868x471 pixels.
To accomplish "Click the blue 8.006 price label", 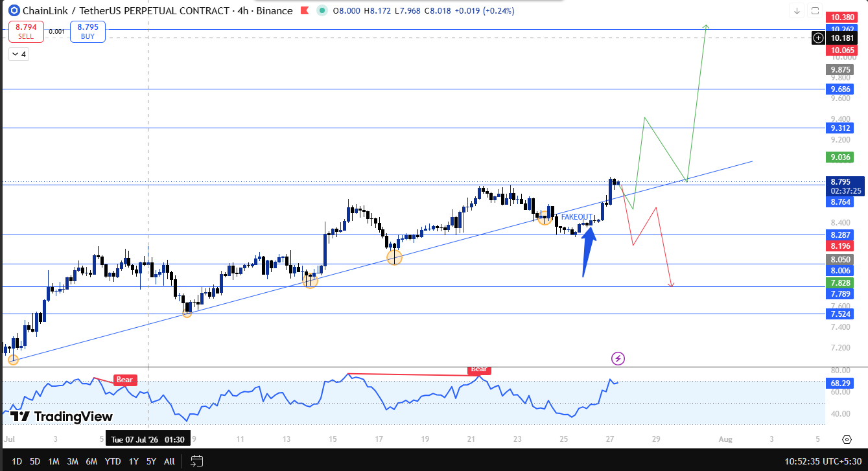I will [841, 271].
